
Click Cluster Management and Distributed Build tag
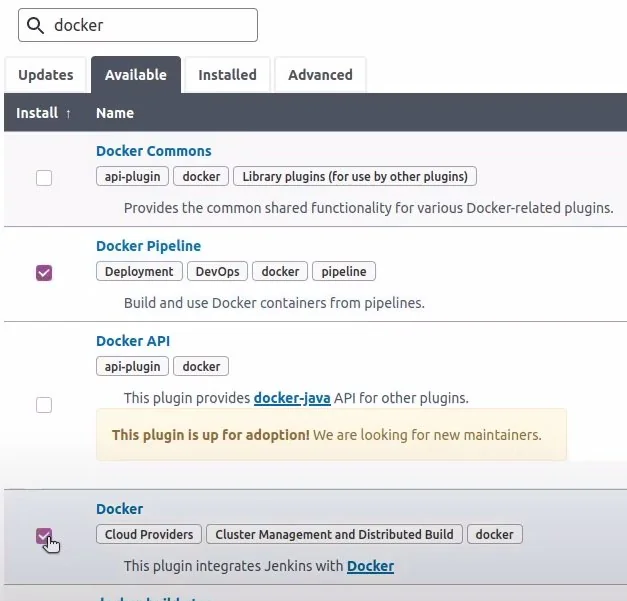334,534
